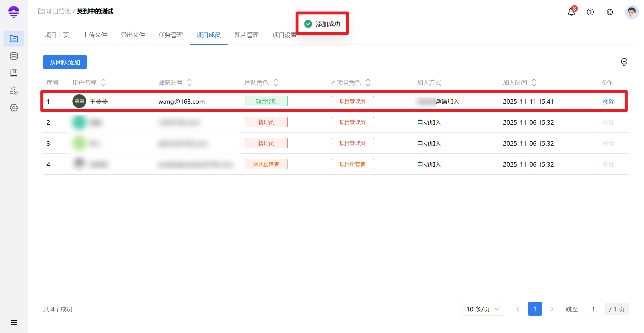This screenshot has height=333, width=644.
Task: Sort by 本项目角色 column arrows
Action: point(368,82)
